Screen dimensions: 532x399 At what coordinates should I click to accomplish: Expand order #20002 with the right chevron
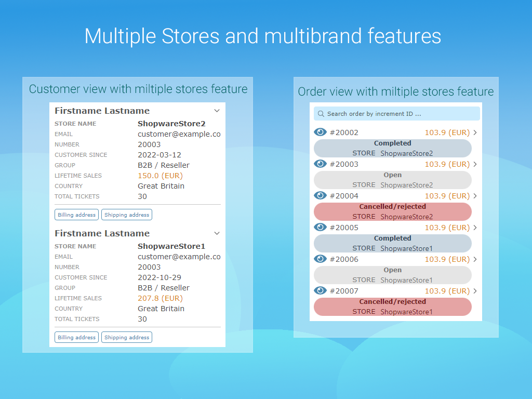tap(475, 132)
